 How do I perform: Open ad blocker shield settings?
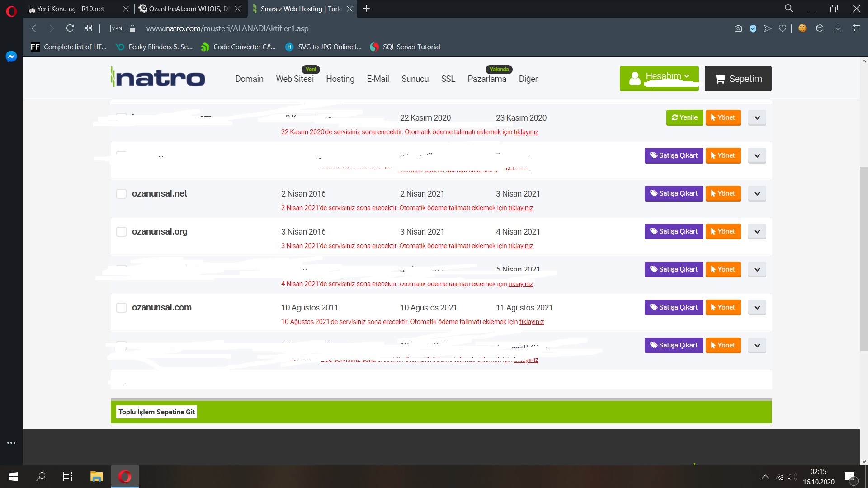pos(753,28)
